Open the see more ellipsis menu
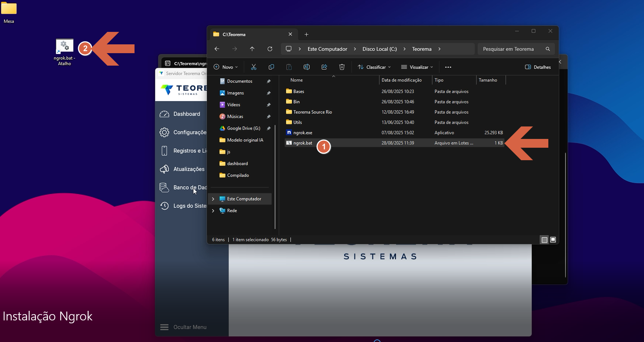Viewport: 644px width, 342px height. 448,67
